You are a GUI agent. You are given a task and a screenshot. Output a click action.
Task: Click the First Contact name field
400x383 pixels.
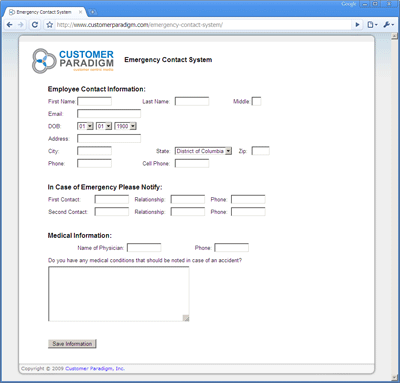click(112, 199)
